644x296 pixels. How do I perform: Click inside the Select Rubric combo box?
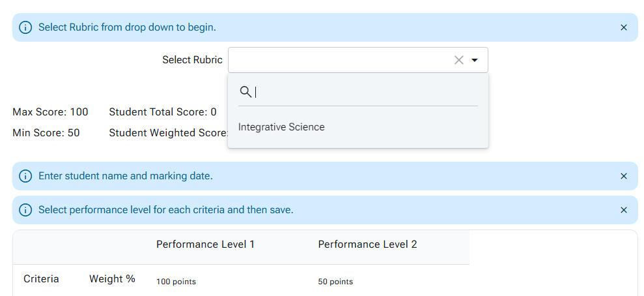(x=339, y=60)
